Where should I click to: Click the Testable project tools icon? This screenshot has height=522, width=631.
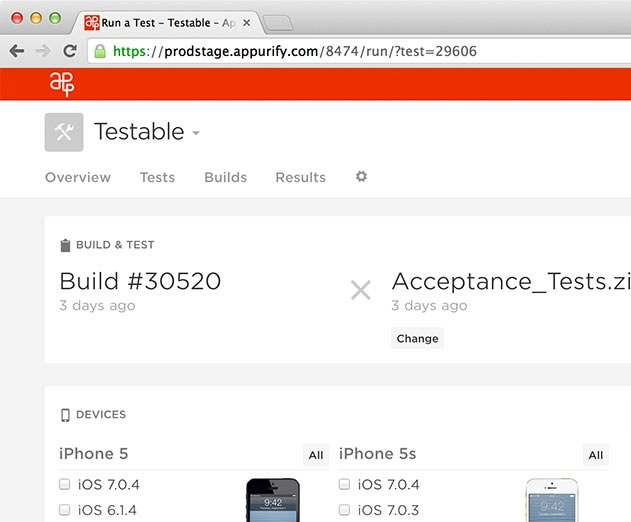(64, 132)
